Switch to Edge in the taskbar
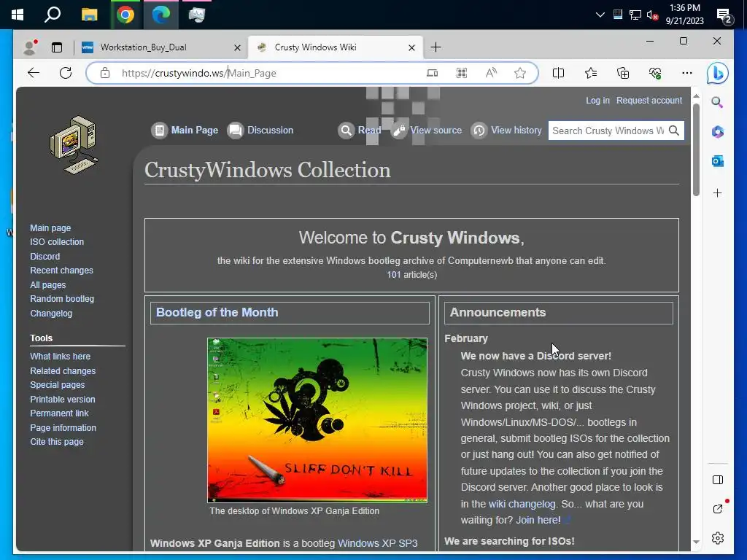The height and width of the screenshot is (560, 747). 161,15
